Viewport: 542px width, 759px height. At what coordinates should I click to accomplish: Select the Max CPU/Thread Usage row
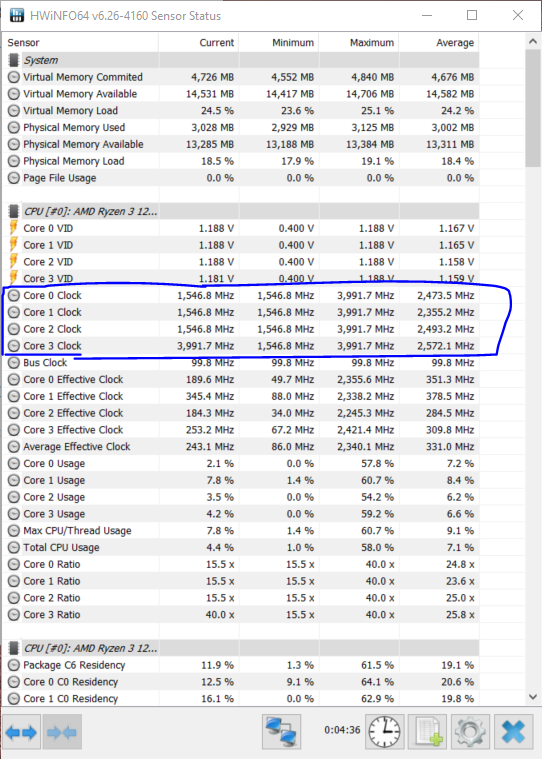pyautogui.click(x=241, y=531)
